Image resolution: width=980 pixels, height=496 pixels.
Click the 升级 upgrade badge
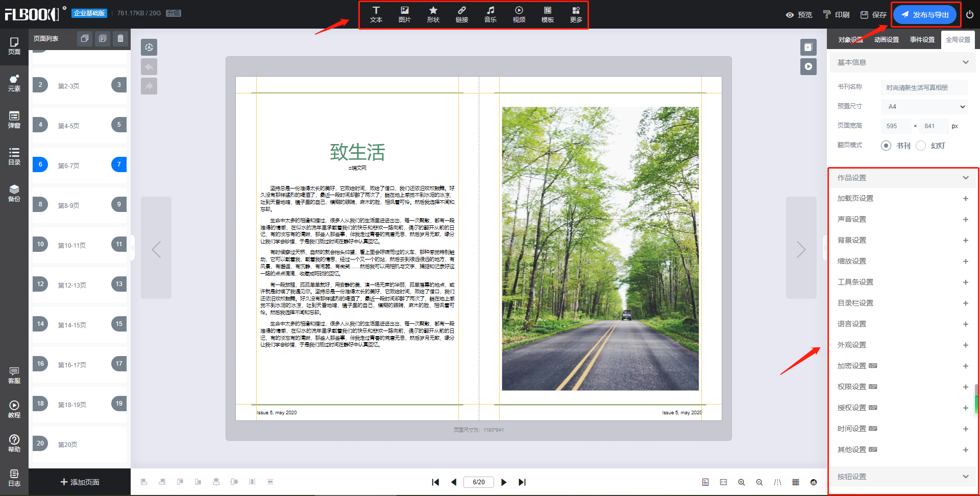click(174, 13)
